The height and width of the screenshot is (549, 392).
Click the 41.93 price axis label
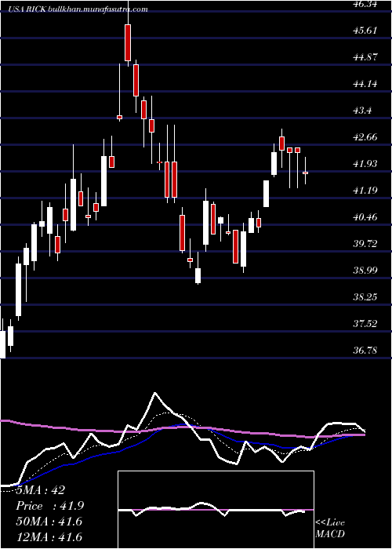[365, 163]
